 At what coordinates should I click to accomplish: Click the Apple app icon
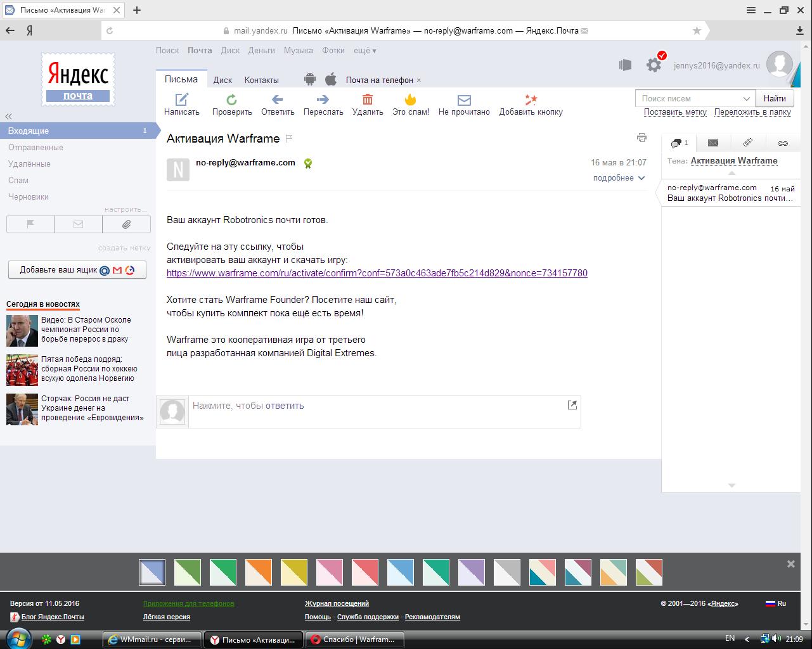[x=331, y=79]
